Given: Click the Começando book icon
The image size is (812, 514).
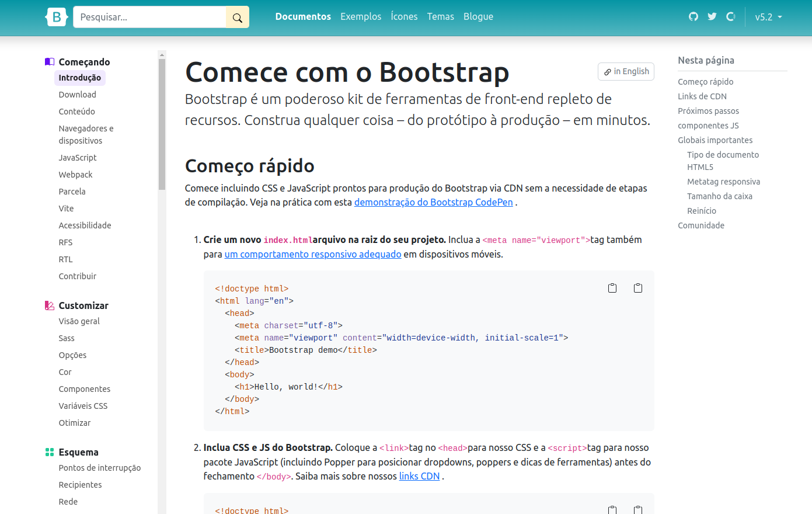Looking at the screenshot, I should [x=50, y=62].
